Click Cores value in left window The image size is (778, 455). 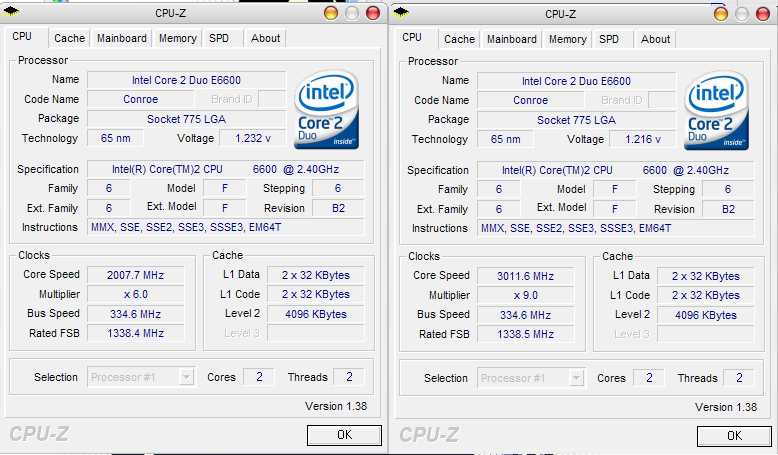pos(259,377)
